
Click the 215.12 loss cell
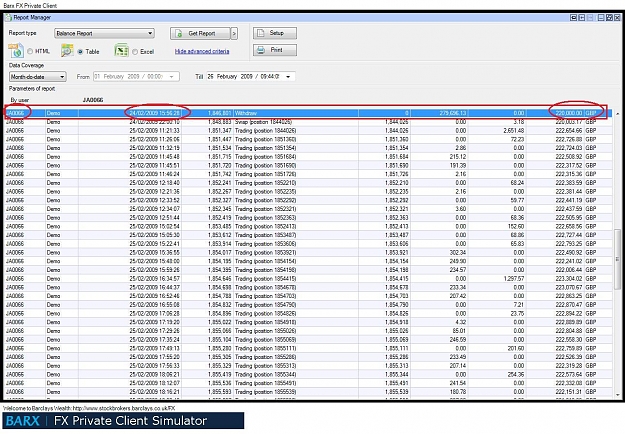pos(458,157)
